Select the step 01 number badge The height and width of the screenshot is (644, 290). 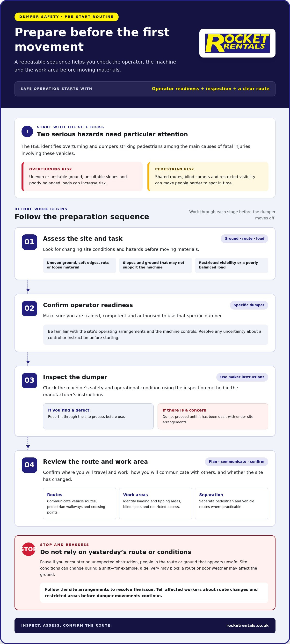pyautogui.click(x=29, y=242)
